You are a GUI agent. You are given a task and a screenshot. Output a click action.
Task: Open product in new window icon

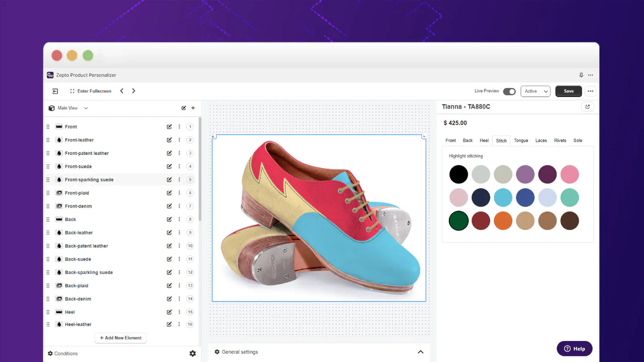pos(587,107)
